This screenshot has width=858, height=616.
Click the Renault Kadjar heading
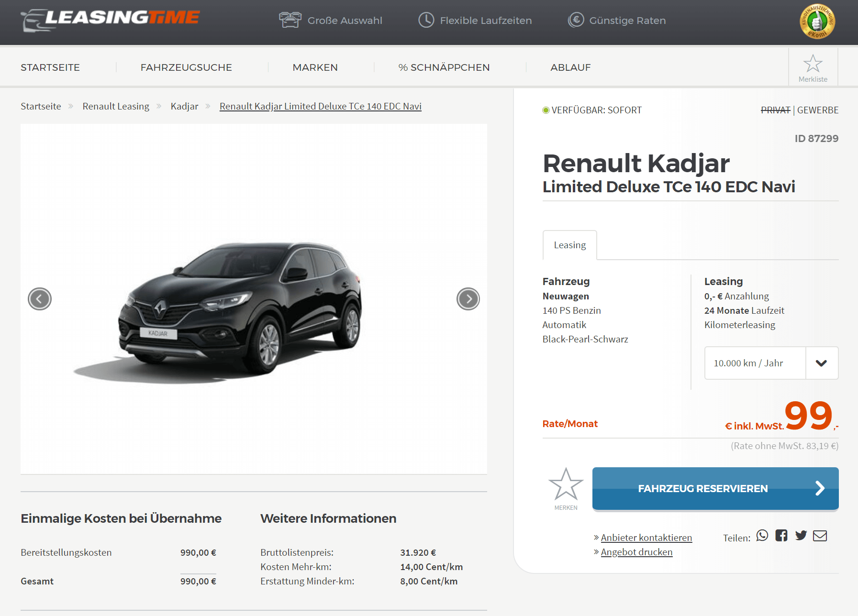[636, 163]
